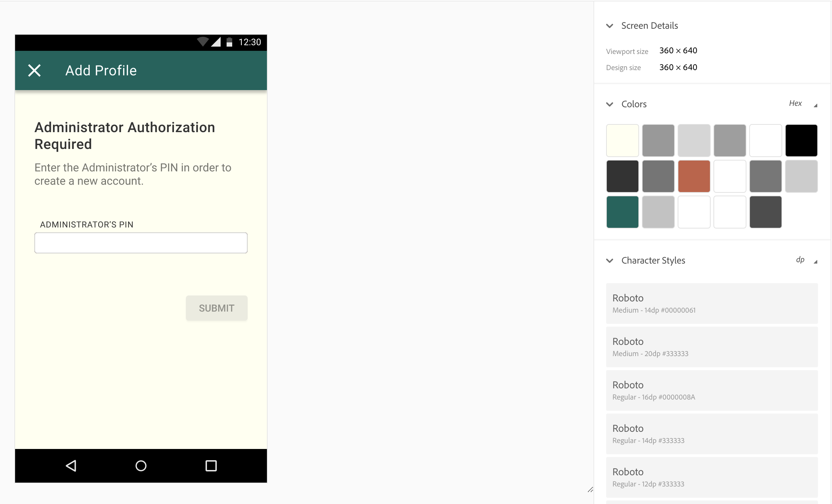Select the cream color swatch

(623, 140)
